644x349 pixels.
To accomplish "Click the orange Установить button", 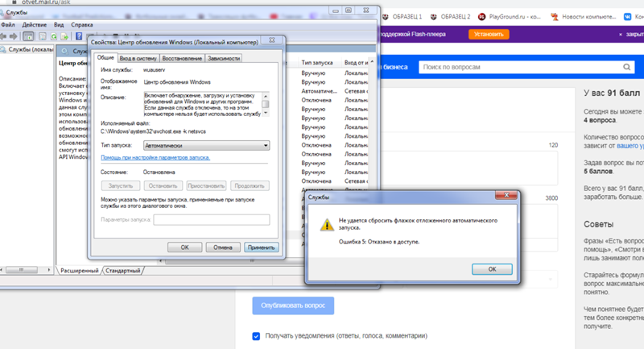I will pos(489,34).
